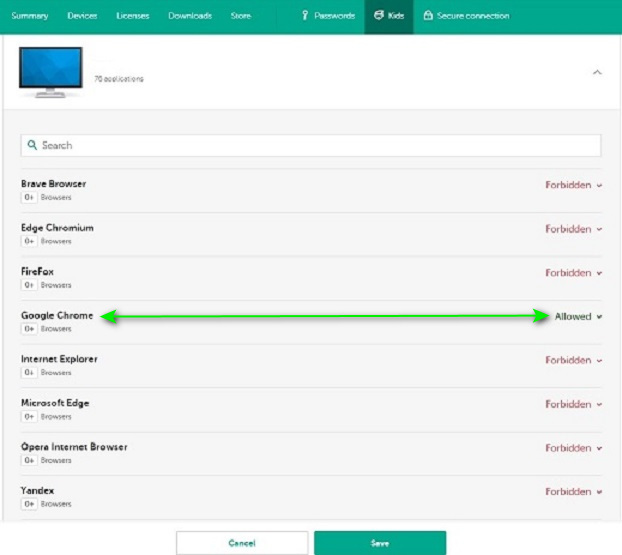Open Edge Chromium permission dropdown

574,229
